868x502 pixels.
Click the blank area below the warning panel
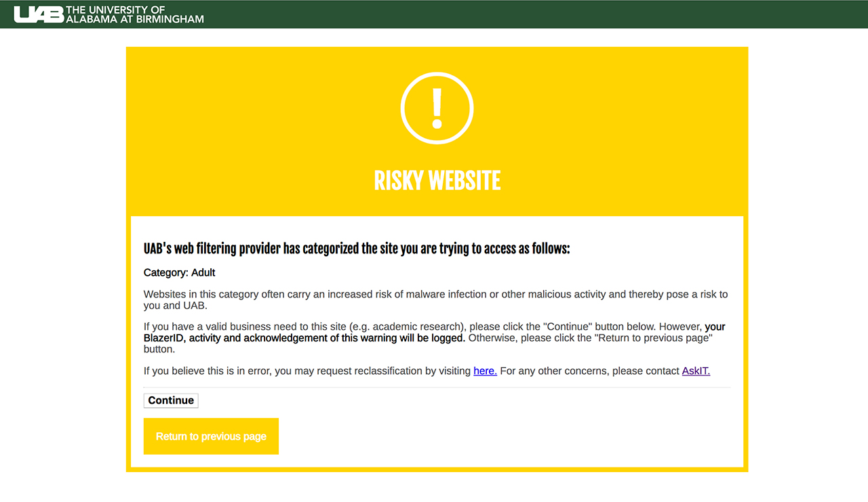pyautogui.click(x=437, y=488)
